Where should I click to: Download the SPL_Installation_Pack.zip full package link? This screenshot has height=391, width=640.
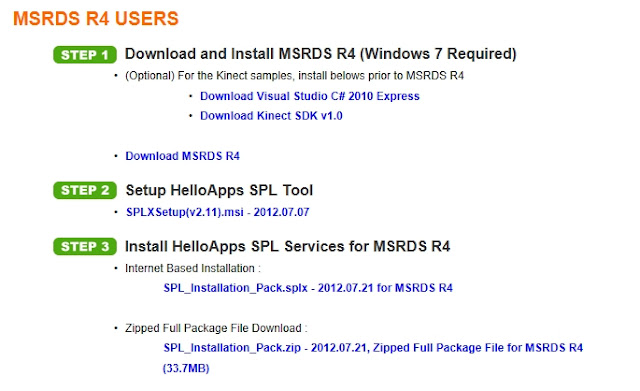[373, 348]
